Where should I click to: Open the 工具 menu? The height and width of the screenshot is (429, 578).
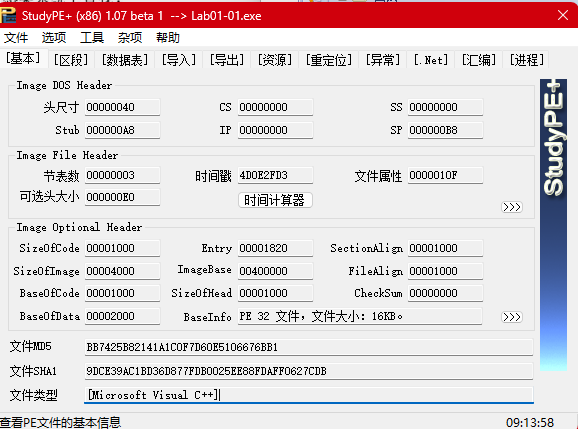tap(92, 38)
